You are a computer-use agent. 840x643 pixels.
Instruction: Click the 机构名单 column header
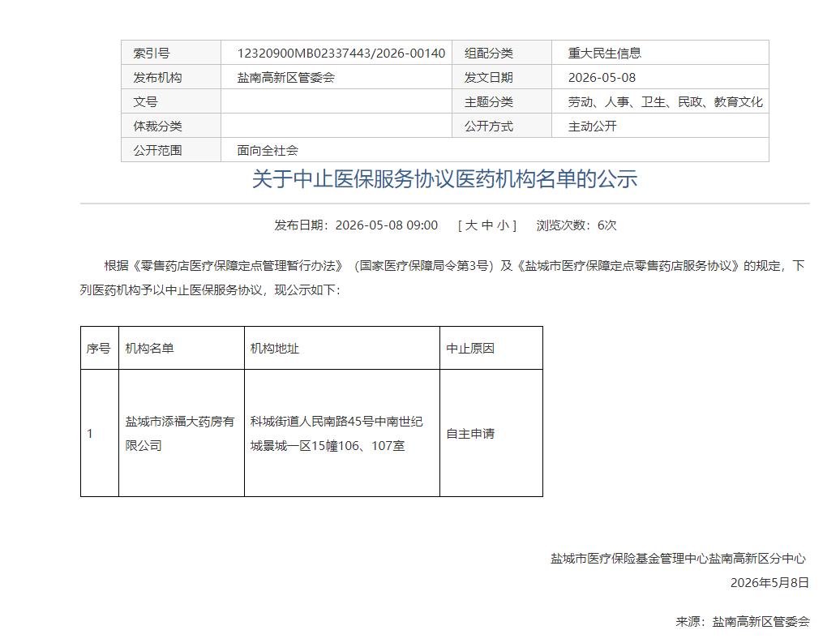pyautogui.click(x=182, y=349)
